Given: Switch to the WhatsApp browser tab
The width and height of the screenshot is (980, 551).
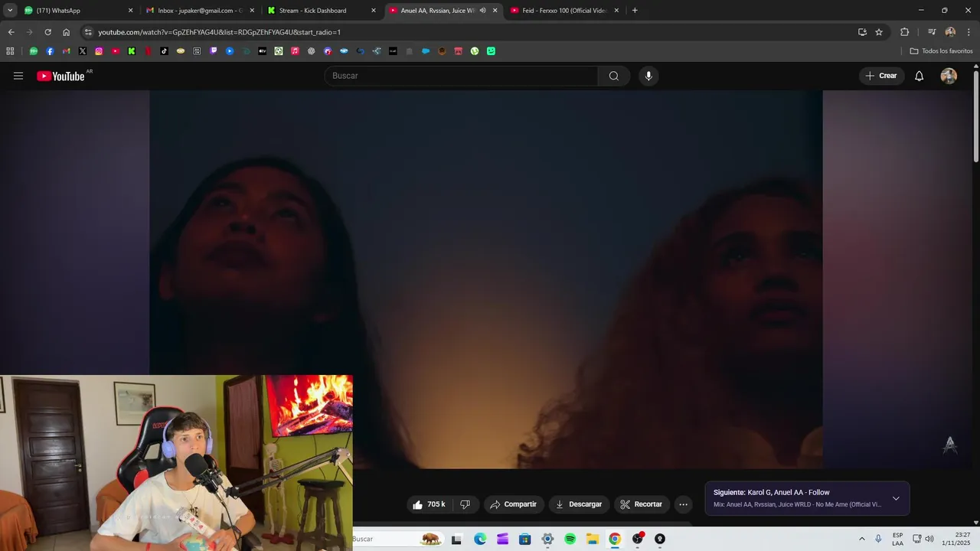Looking at the screenshot, I should (x=77, y=11).
